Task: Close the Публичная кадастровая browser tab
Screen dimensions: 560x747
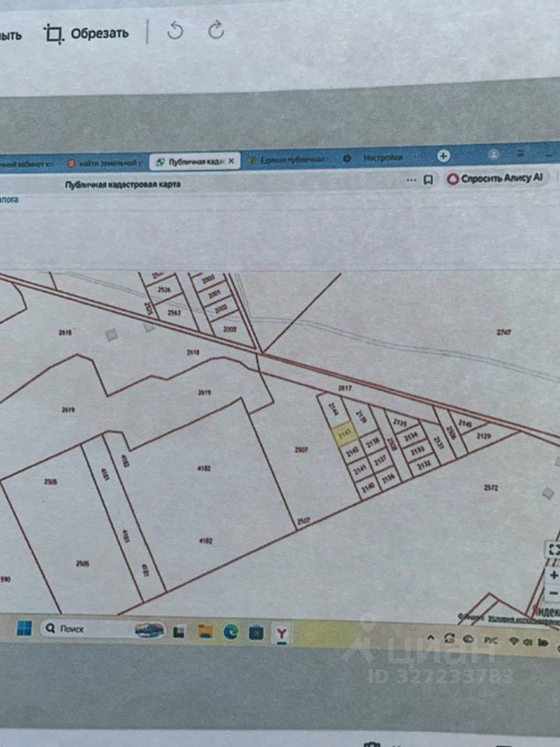Action: (x=232, y=161)
